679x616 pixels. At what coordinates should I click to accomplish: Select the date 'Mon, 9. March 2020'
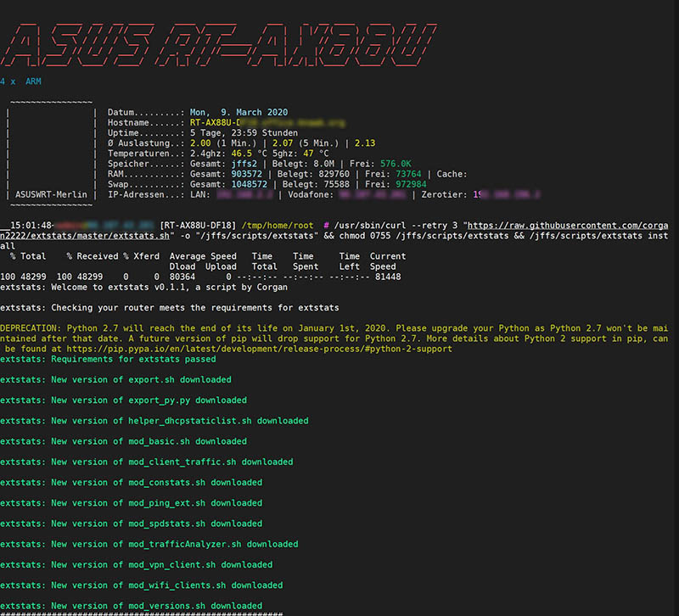tap(238, 113)
